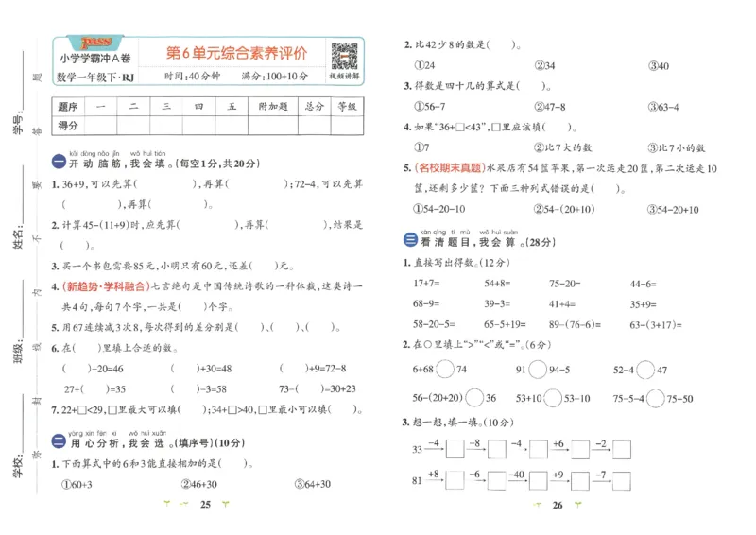Click the problem 75-20=
This screenshot has height=535, width=756.
565,284
